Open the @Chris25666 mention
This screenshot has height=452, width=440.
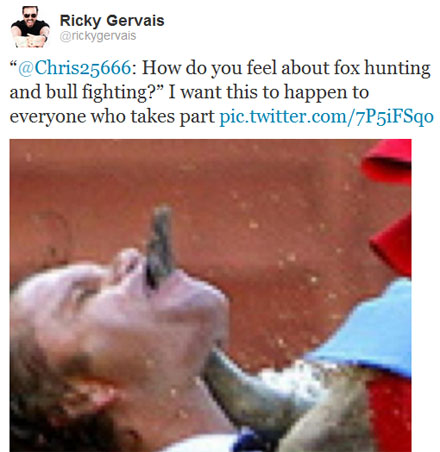click(74, 68)
